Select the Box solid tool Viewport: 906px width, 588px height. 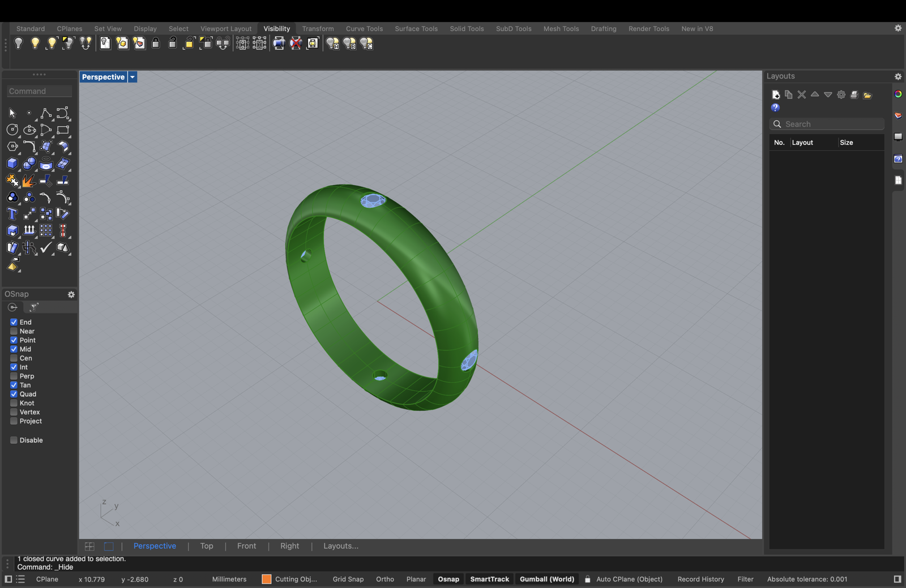click(12, 164)
